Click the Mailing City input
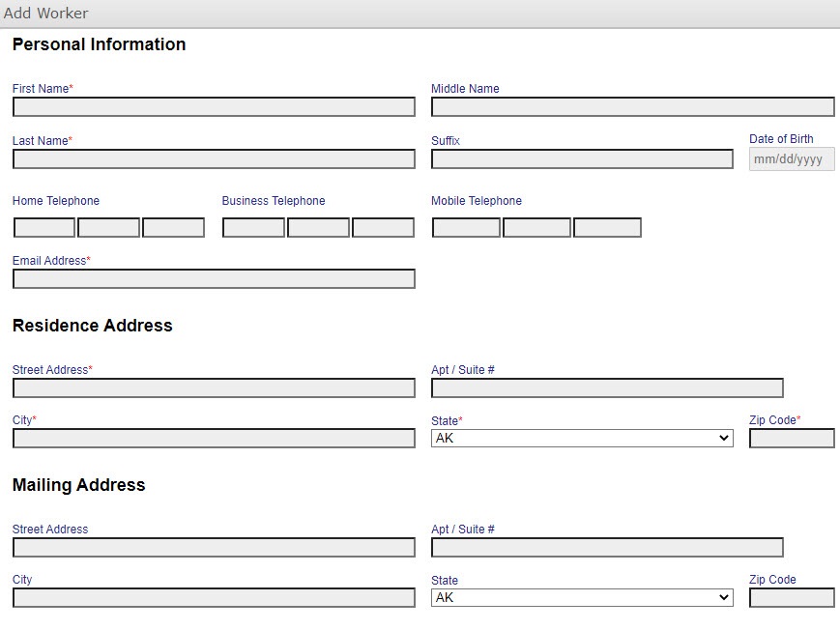 tap(214, 598)
